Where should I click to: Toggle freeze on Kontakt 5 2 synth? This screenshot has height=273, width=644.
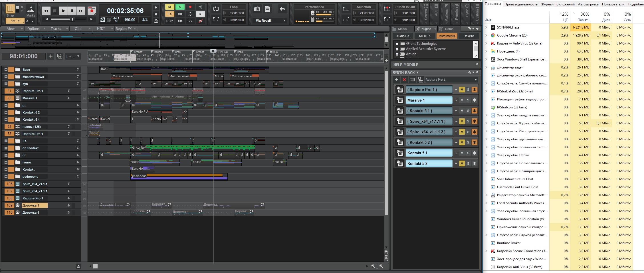(474, 163)
